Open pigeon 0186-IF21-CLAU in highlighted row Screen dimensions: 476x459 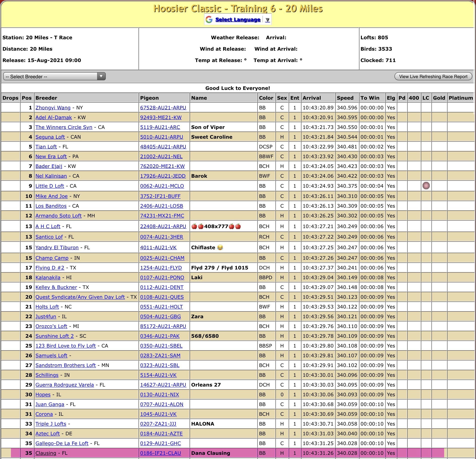[160, 453]
